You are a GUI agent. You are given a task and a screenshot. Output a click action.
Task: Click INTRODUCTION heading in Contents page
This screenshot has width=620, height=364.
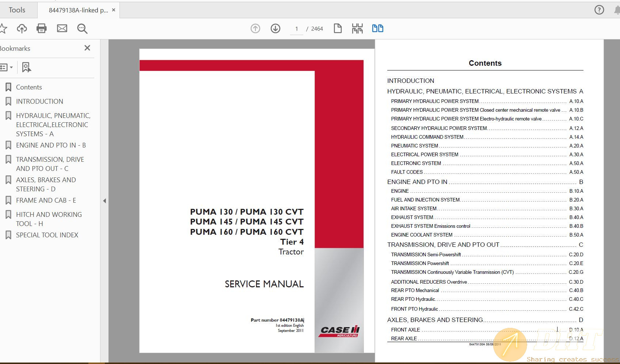(x=411, y=81)
